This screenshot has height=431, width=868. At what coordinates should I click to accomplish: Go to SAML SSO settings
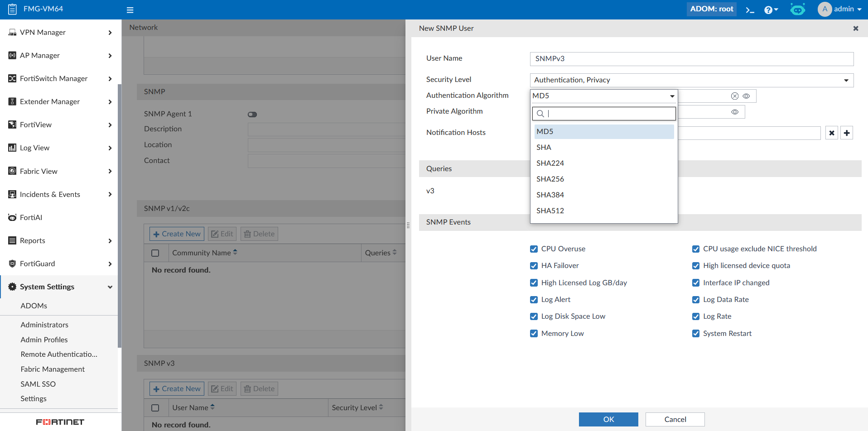point(38,383)
